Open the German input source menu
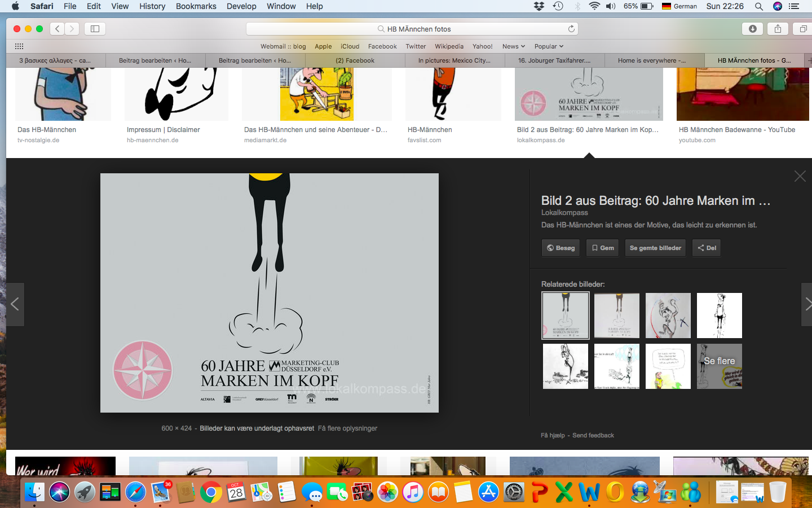 point(679,6)
